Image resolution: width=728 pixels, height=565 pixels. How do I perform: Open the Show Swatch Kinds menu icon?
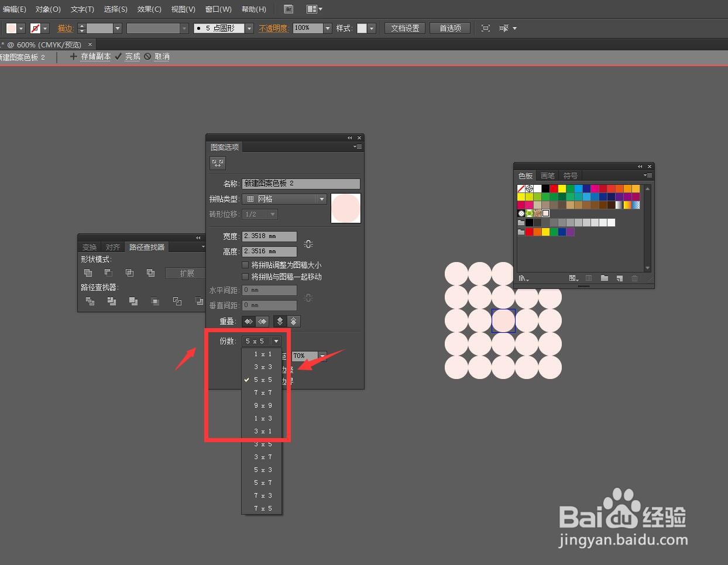coord(574,278)
